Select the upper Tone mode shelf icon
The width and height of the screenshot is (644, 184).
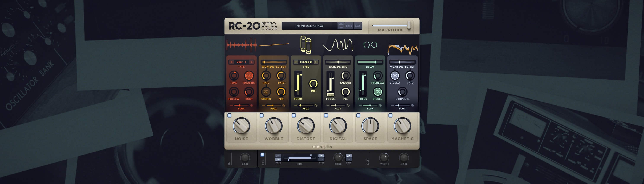pyautogui.click(x=349, y=156)
